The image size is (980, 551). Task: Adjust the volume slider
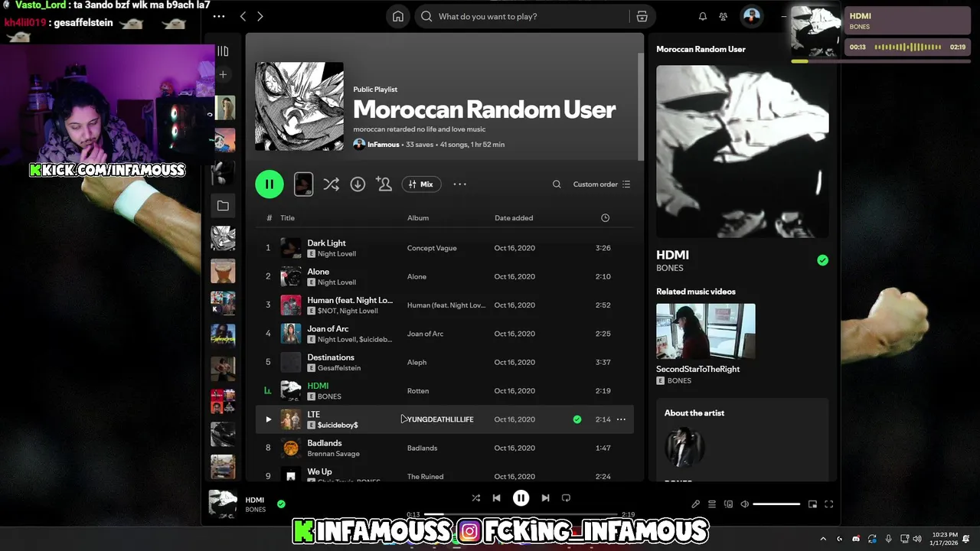(x=776, y=504)
